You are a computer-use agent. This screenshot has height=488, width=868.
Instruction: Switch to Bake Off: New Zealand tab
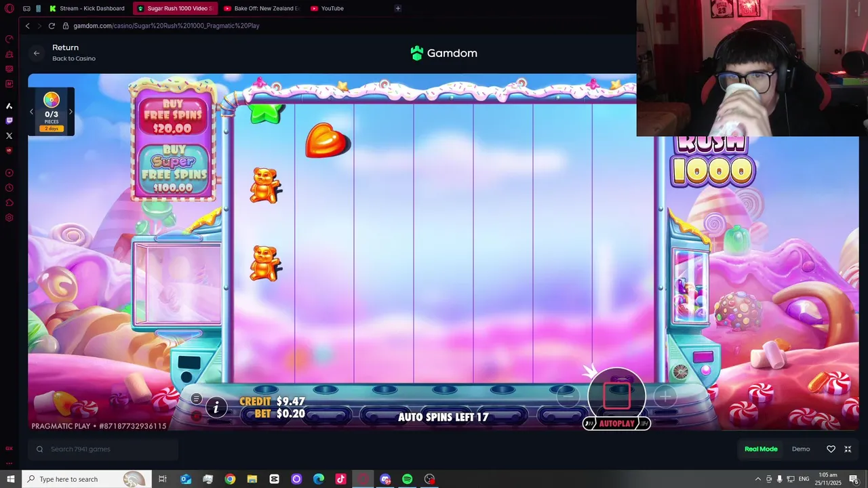click(262, 8)
